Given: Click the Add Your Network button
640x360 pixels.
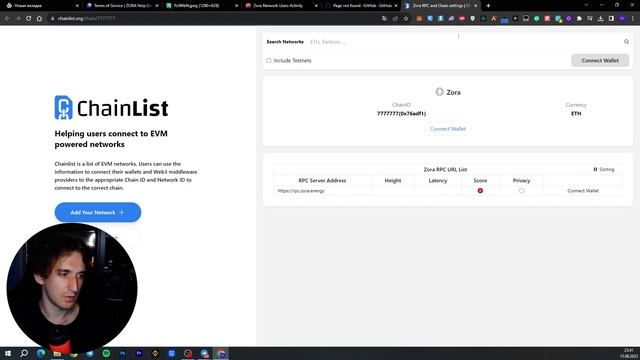Looking at the screenshot, I should click(98, 212).
